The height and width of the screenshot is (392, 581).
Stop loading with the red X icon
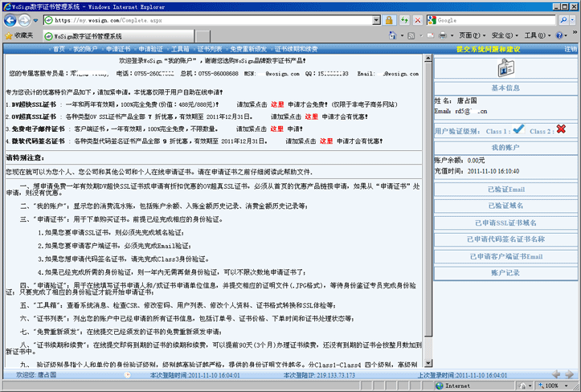pos(418,20)
